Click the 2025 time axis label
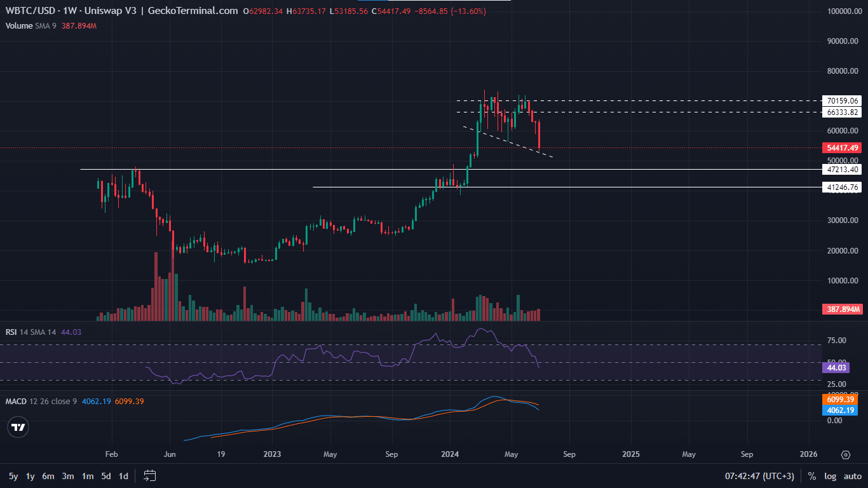This screenshot has width=868, height=488. 631,454
